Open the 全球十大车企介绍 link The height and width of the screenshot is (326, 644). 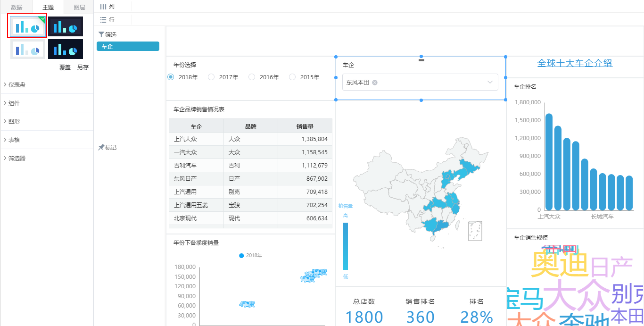point(575,63)
